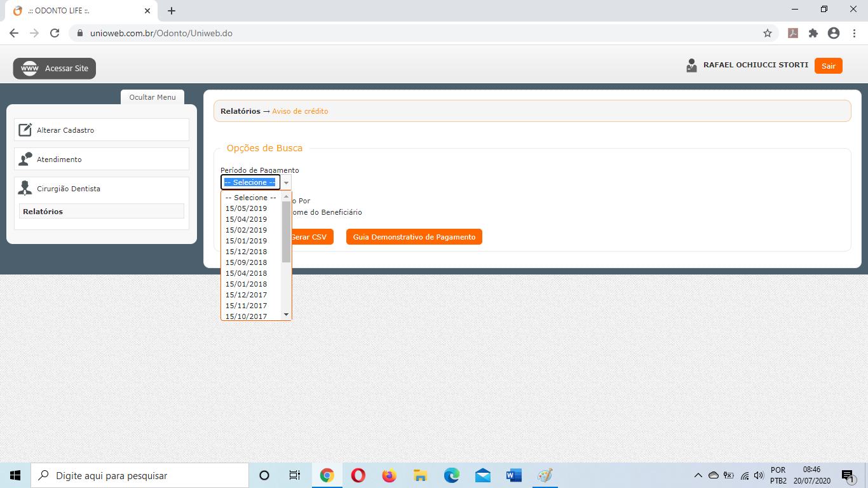The height and width of the screenshot is (488, 868).
Task: Click the user name Rafael Ochiucci Storti
Action: (x=756, y=65)
